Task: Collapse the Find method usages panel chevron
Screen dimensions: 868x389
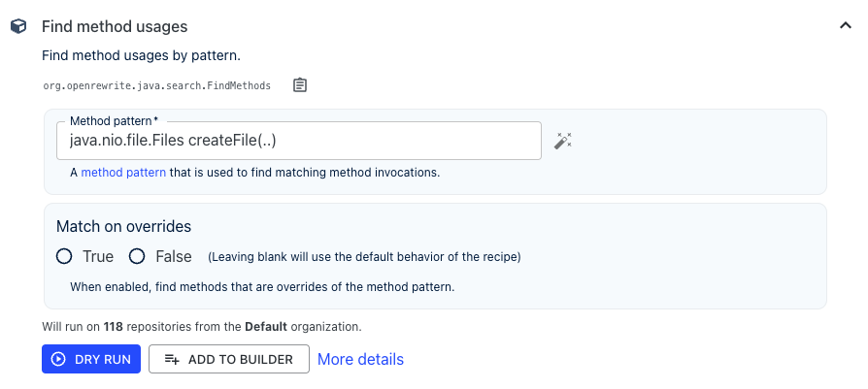Action: coord(846,25)
